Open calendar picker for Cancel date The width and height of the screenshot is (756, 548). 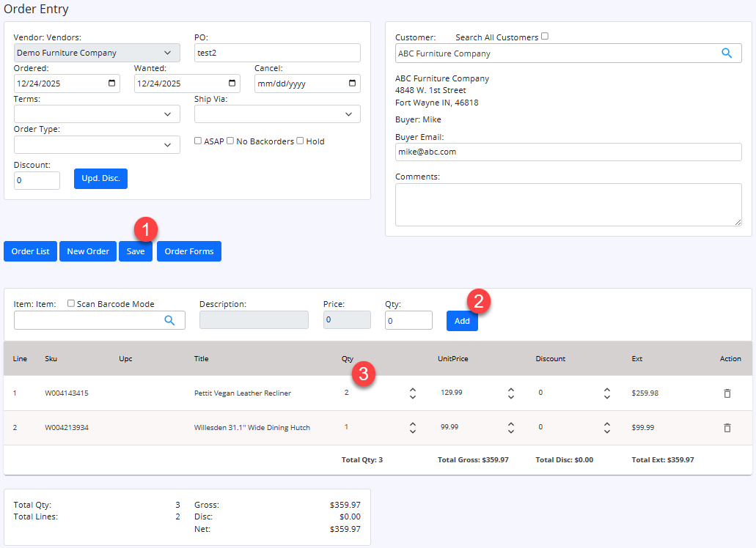(x=353, y=84)
